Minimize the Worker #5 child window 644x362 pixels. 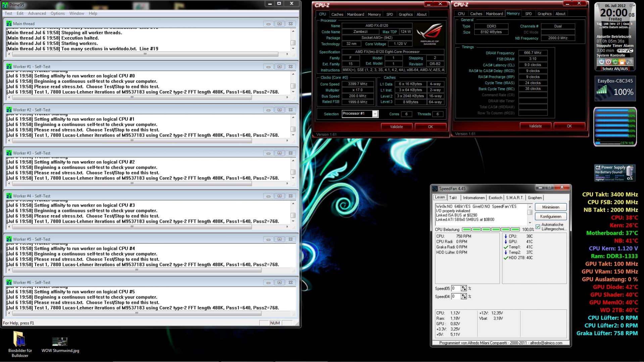[268, 239]
